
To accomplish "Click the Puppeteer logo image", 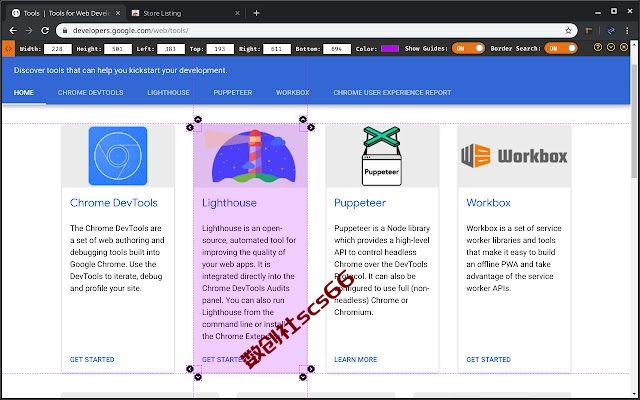I will click(x=382, y=156).
